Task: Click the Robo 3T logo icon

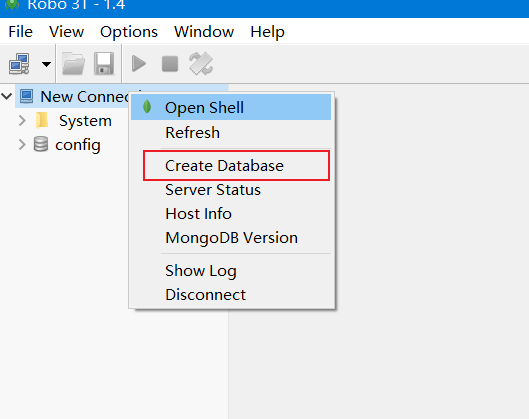Action: (12, 5)
